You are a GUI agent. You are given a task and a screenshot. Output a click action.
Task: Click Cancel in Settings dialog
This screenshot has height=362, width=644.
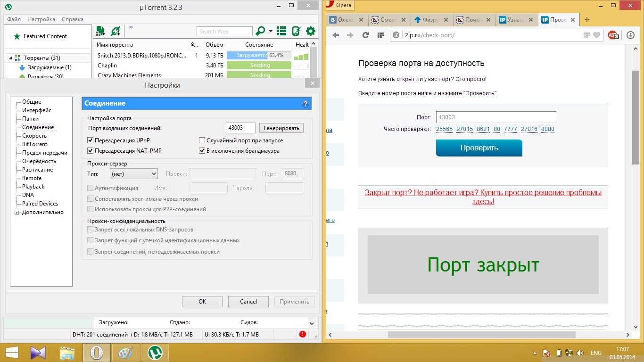(248, 302)
